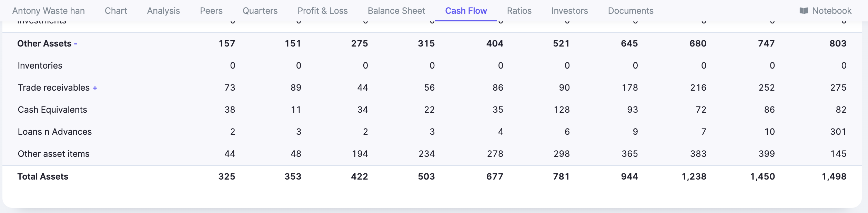Go to the Investors tab

pos(569,11)
